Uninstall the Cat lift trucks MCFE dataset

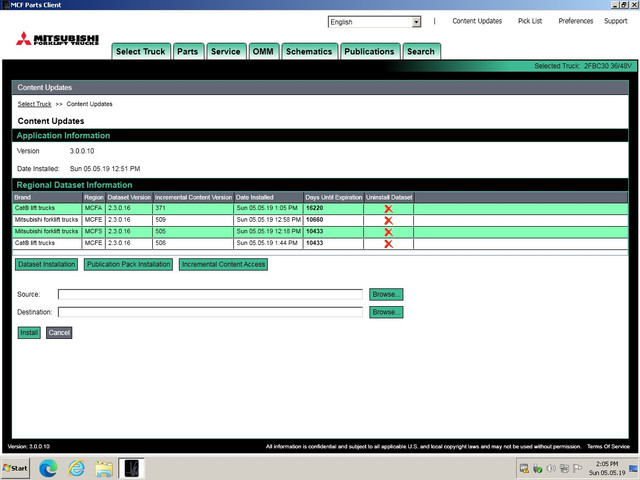[x=388, y=244]
